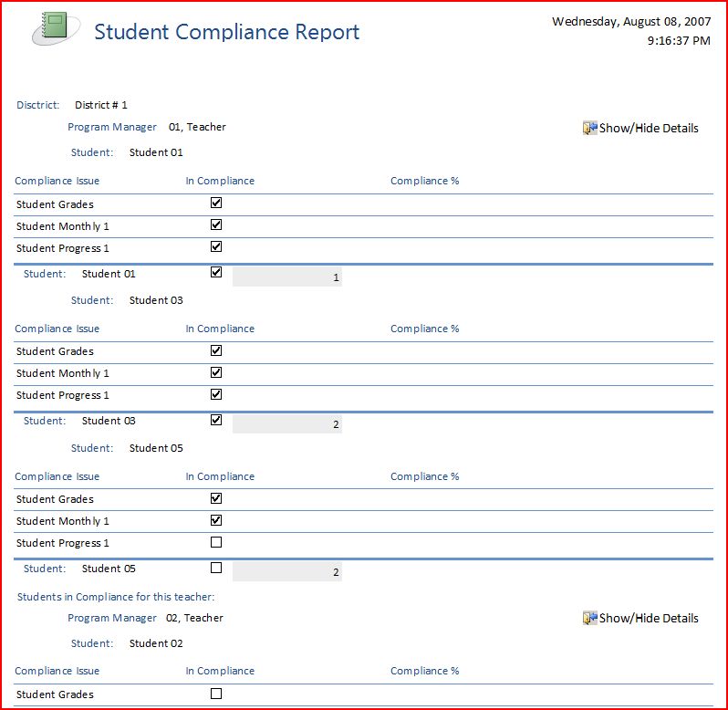Image resolution: width=728 pixels, height=710 pixels.
Task: Toggle Student Grades checkbox for Student 01
Action: tap(216, 203)
